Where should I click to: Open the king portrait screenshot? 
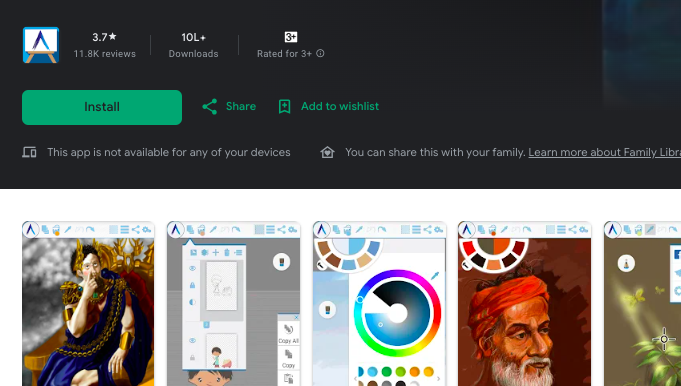click(88, 304)
